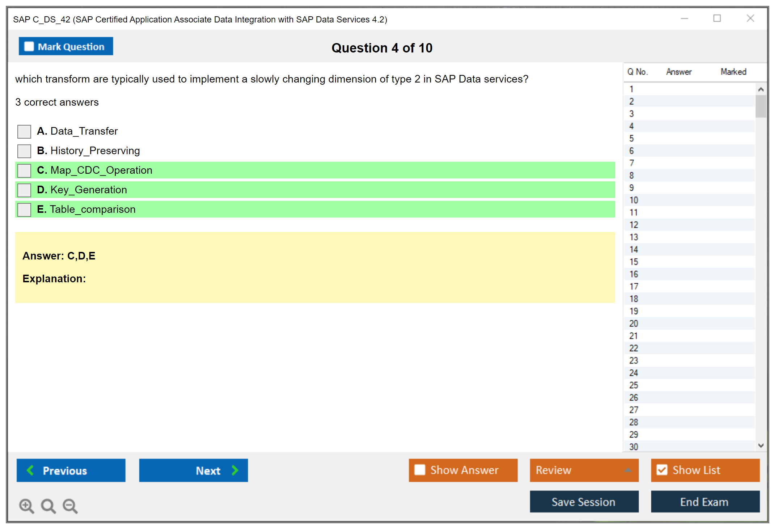Viewport: 778px width, 532px height.
Task: Click the zoom reset magnifier icon
Action: 48,506
